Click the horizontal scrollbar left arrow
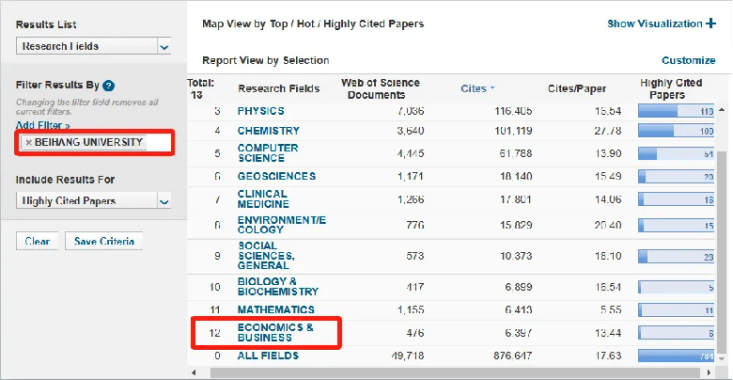The width and height of the screenshot is (733, 380). [x=194, y=373]
